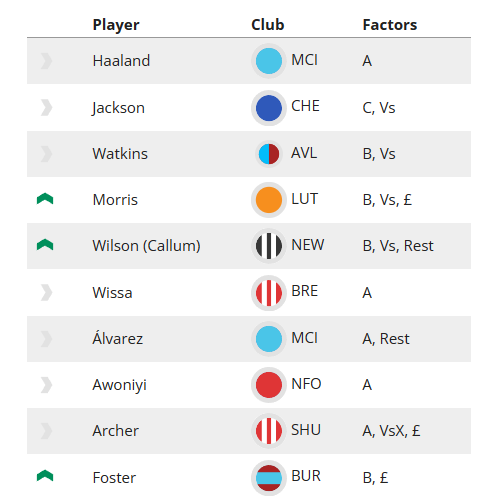Click the Manchester City badge beside Haaland

tap(269, 61)
